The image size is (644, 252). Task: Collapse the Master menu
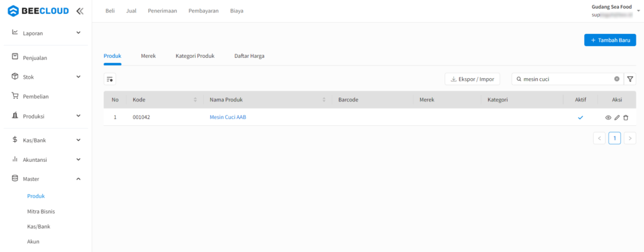(79, 179)
